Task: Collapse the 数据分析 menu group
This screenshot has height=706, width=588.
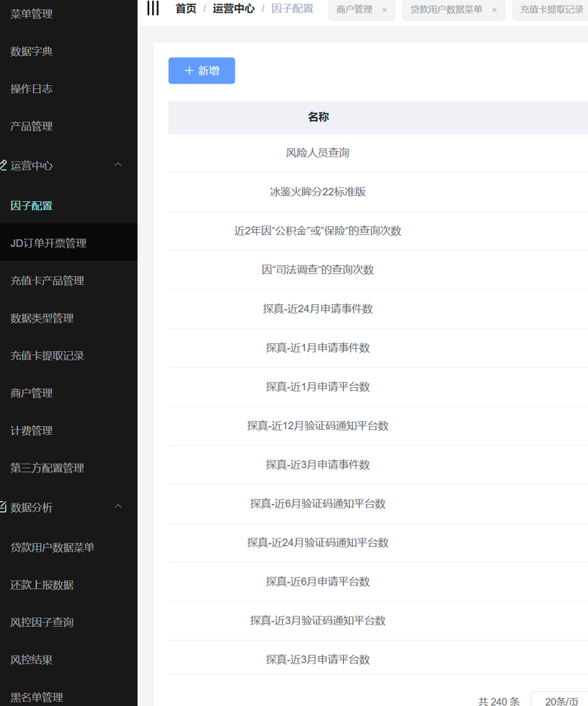Action: [118, 506]
